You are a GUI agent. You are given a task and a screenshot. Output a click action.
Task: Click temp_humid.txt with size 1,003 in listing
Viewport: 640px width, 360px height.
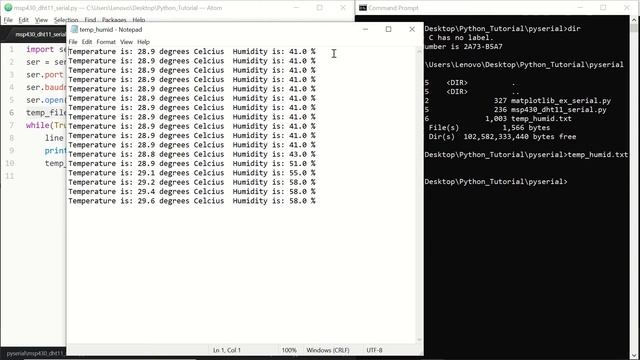point(541,119)
